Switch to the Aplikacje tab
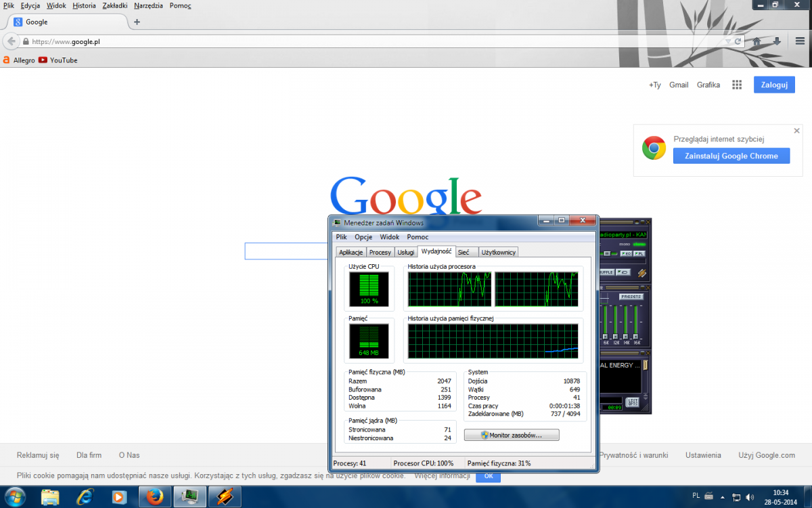 pyautogui.click(x=351, y=253)
